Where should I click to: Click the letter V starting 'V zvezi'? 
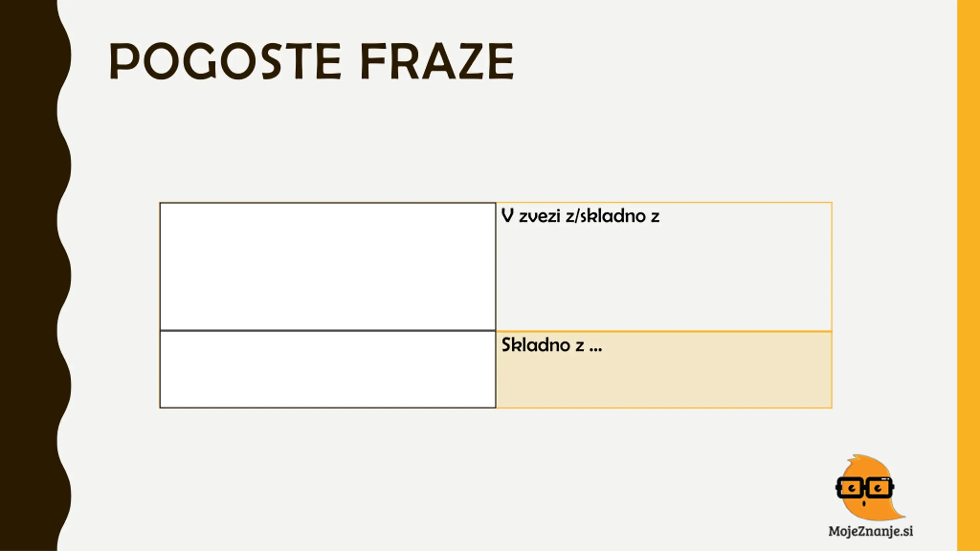[x=507, y=216]
